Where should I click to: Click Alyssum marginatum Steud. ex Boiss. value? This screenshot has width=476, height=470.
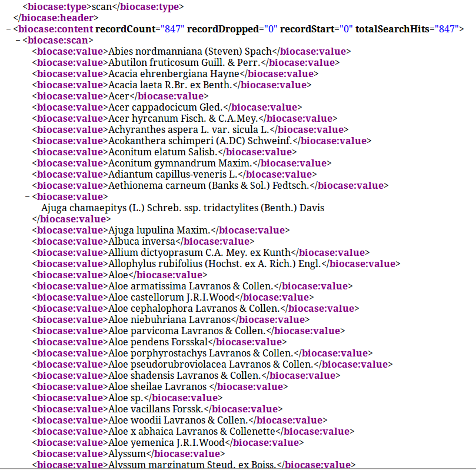coord(194,465)
